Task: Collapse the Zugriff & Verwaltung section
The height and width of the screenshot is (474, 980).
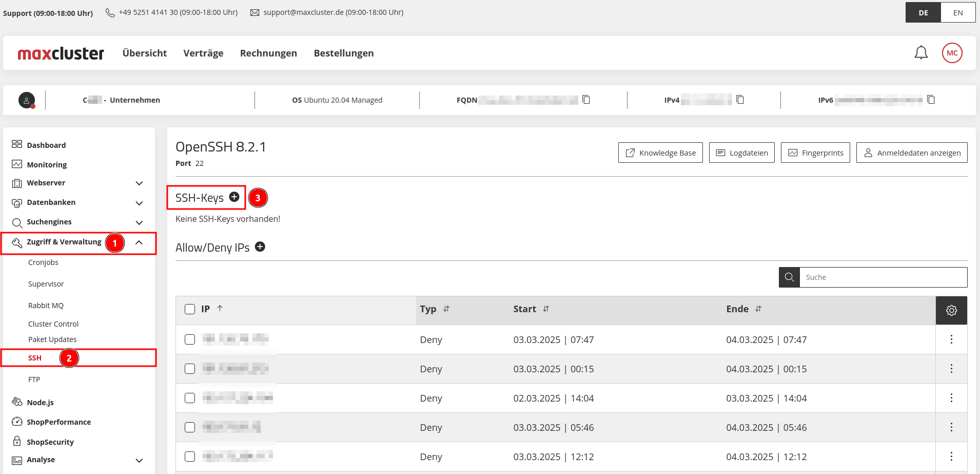Action: [x=139, y=242]
